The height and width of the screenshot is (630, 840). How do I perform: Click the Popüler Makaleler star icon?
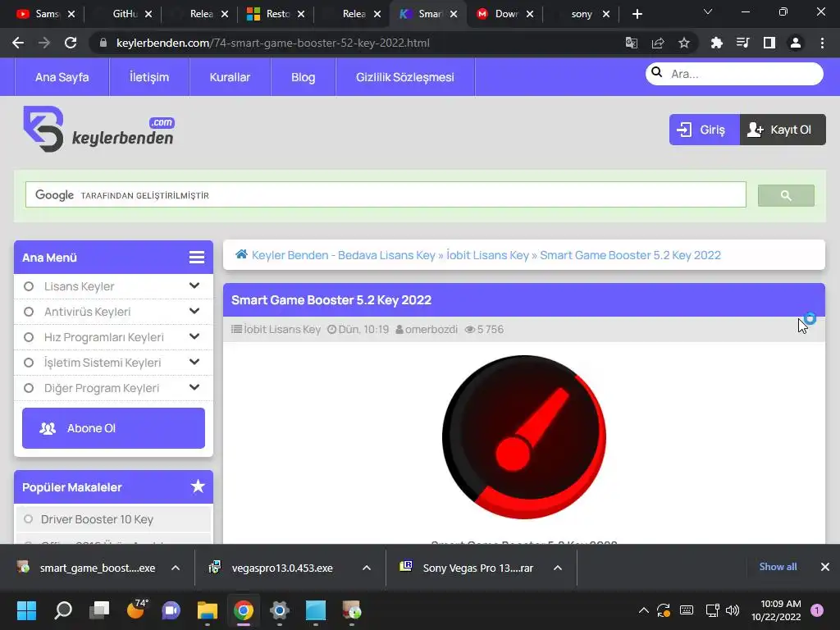198,486
